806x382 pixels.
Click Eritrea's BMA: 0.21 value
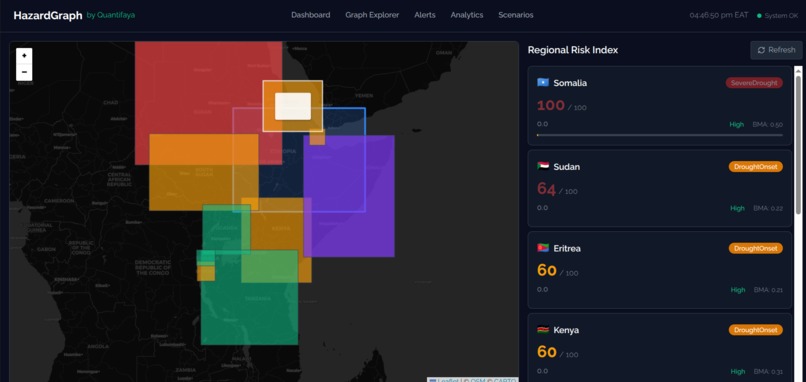768,290
